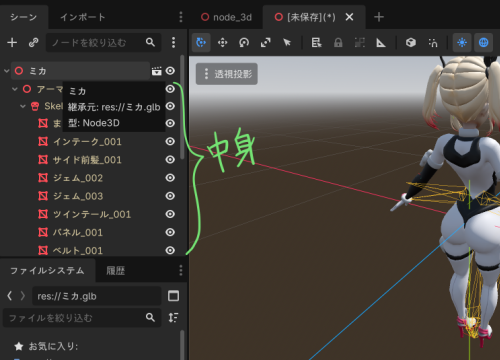The height and width of the screenshot is (360, 500).
Task: Toggle use snap magnet icon
Action: tap(432, 42)
